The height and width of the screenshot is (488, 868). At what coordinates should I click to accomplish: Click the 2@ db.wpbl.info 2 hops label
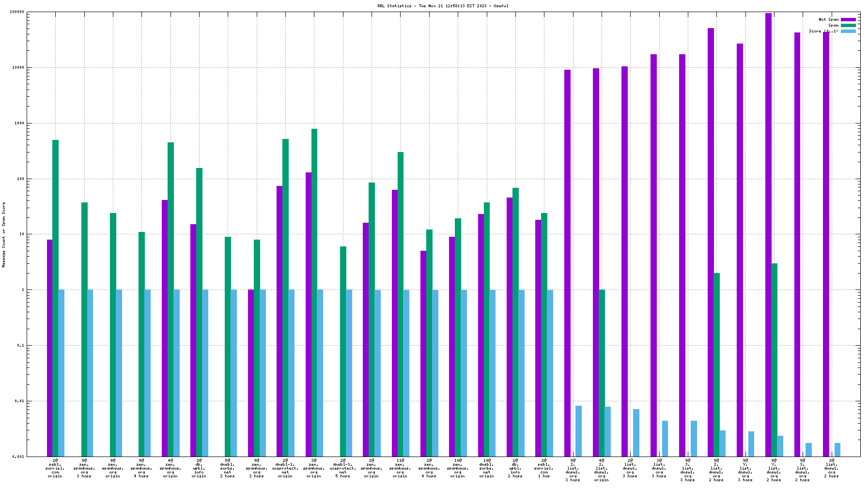[515, 468]
